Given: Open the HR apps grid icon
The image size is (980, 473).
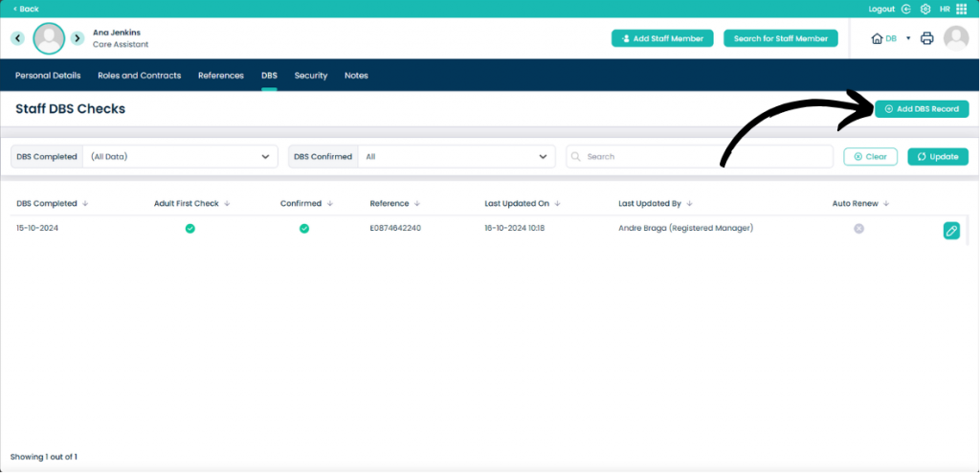Looking at the screenshot, I should tap(961, 9).
